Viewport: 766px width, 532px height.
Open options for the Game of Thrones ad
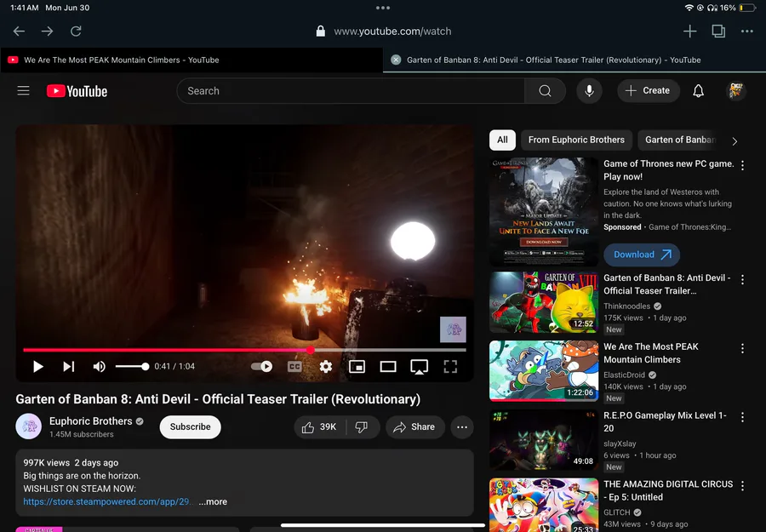click(x=742, y=166)
